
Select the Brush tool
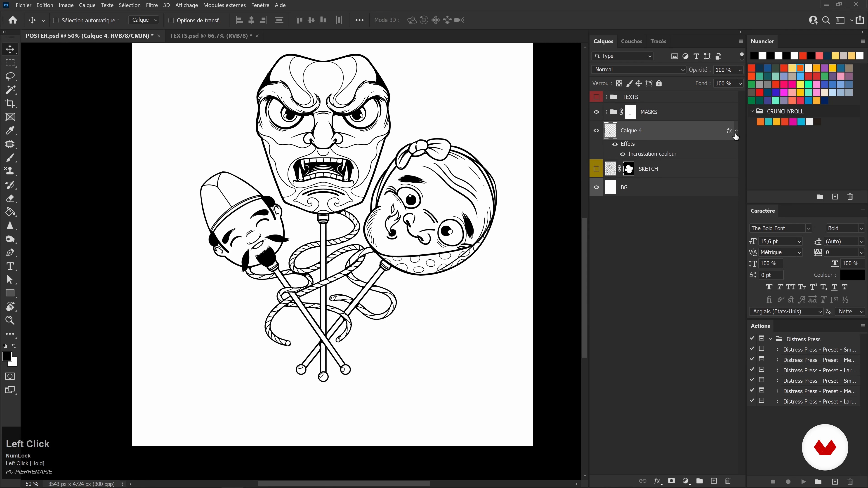(x=10, y=158)
